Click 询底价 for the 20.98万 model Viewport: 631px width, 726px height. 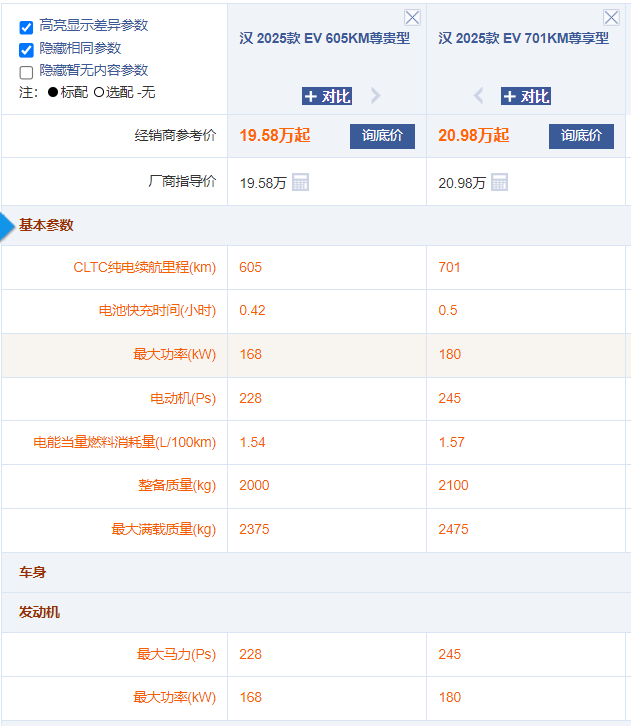pos(581,136)
